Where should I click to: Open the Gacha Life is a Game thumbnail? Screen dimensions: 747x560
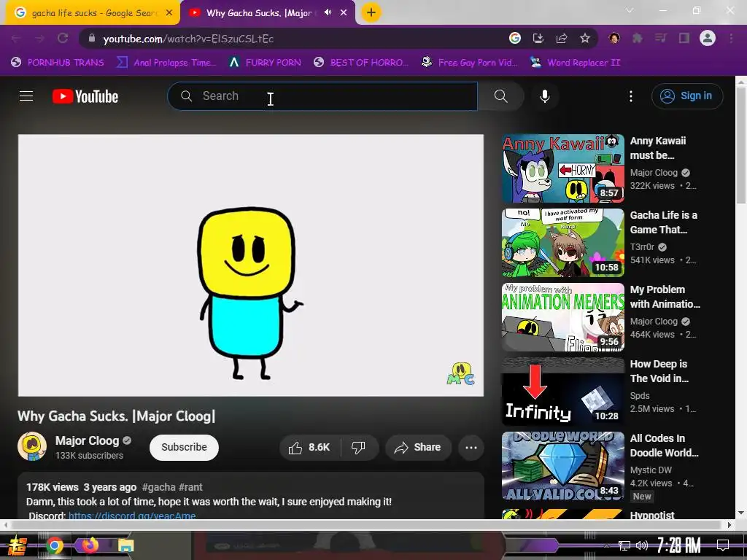pos(562,242)
